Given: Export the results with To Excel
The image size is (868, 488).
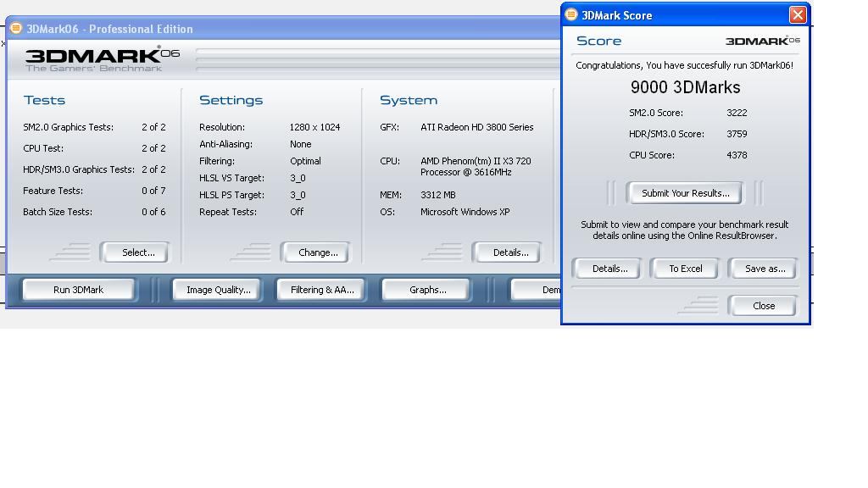Looking at the screenshot, I should 684,269.
